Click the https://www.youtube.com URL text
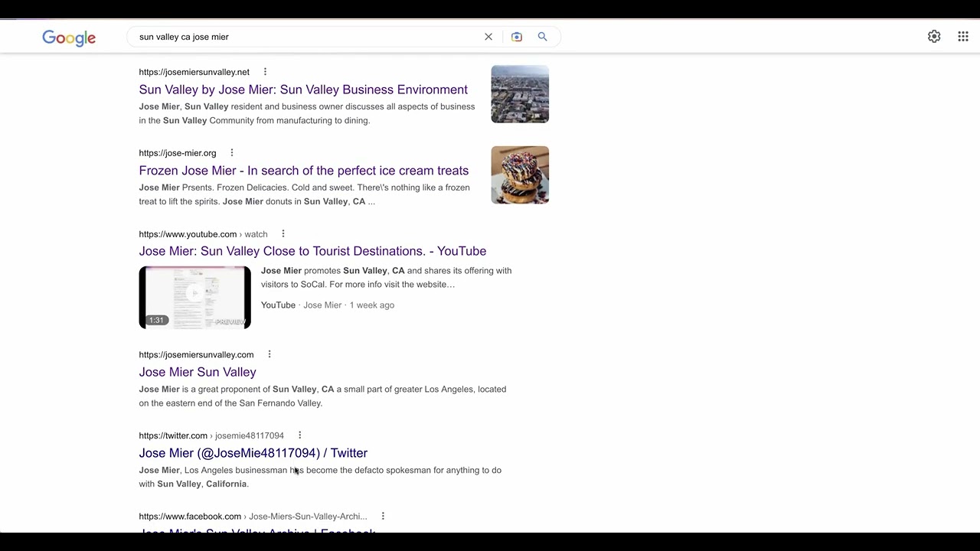This screenshot has width=980, height=551. [188, 234]
